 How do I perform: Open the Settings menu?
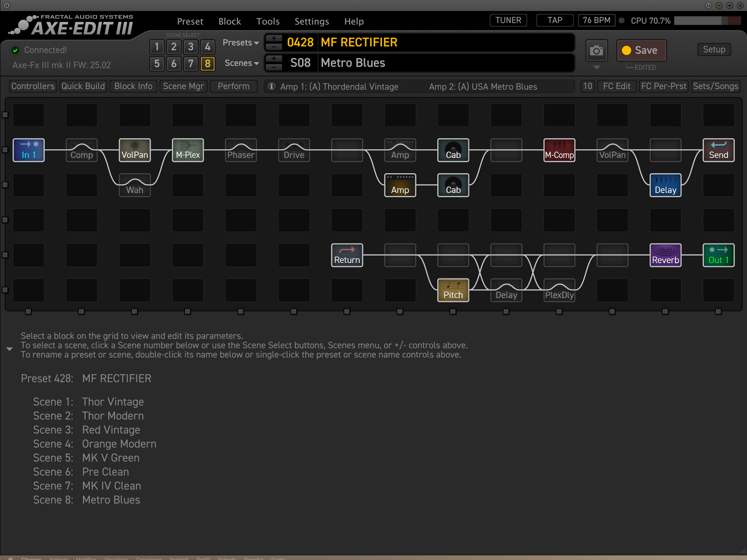pos(312,22)
